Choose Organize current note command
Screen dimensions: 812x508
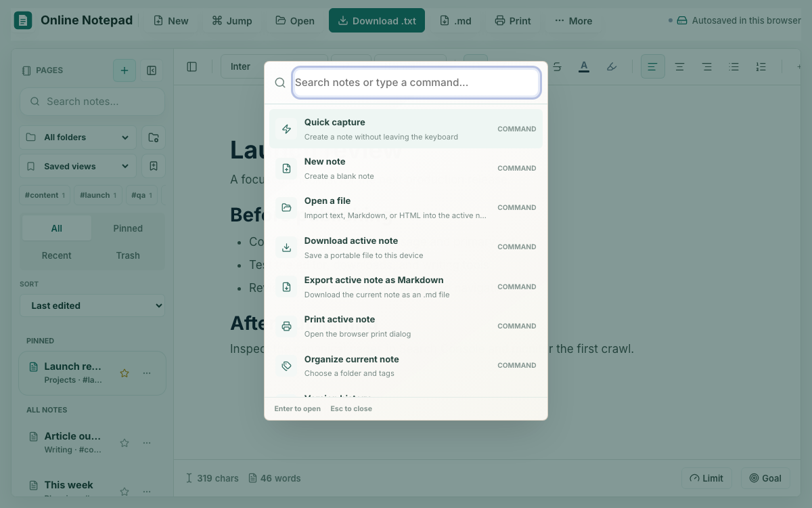click(406, 366)
